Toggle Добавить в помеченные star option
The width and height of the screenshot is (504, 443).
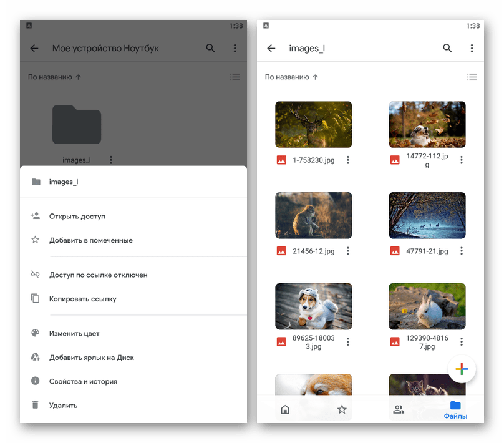point(90,240)
